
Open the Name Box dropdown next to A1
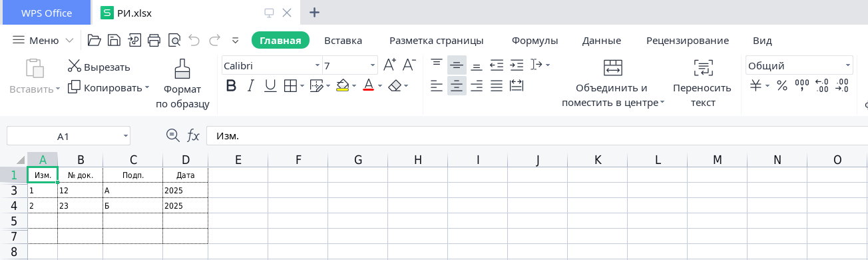click(x=126, y=136)
